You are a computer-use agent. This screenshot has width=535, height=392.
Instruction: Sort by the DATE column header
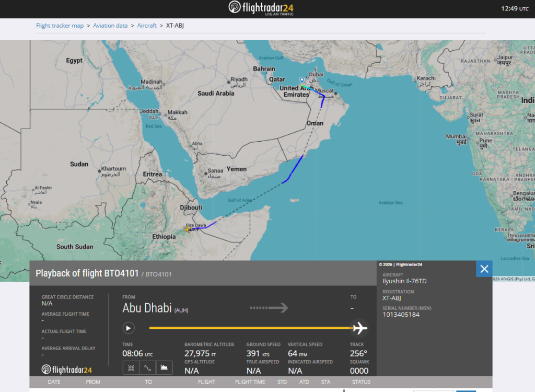coord(54,382)
